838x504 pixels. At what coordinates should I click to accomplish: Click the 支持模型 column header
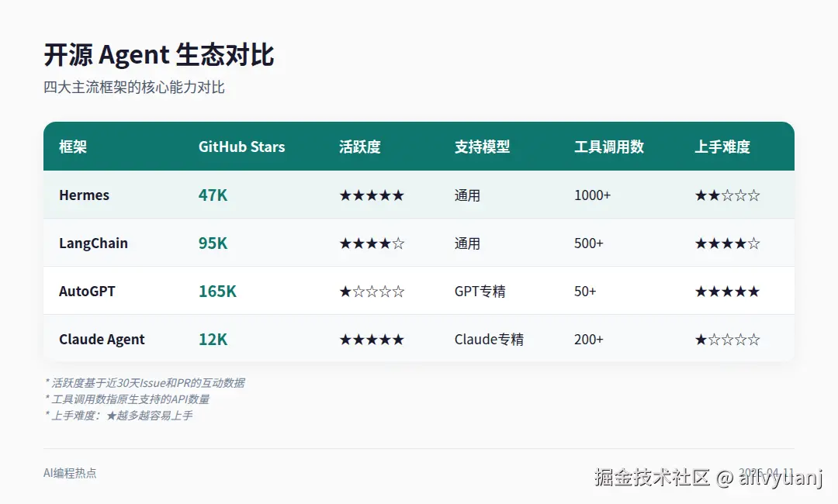(482, 147)
